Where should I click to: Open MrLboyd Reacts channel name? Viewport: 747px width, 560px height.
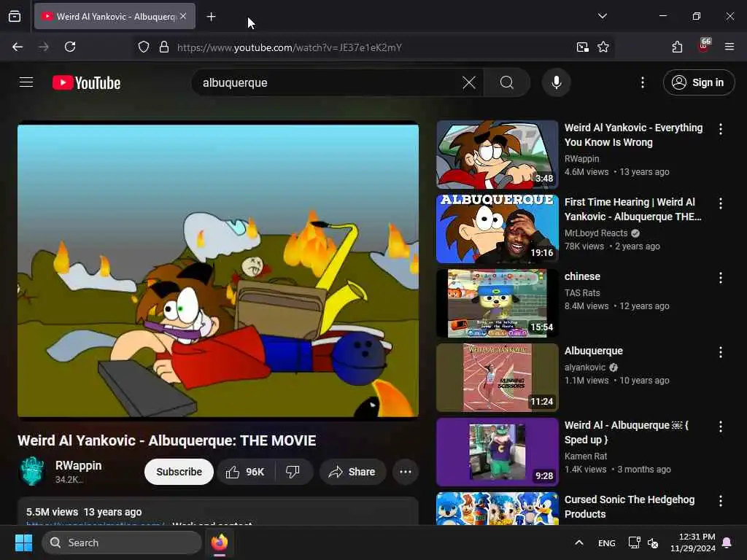click(x=596, y=233)
